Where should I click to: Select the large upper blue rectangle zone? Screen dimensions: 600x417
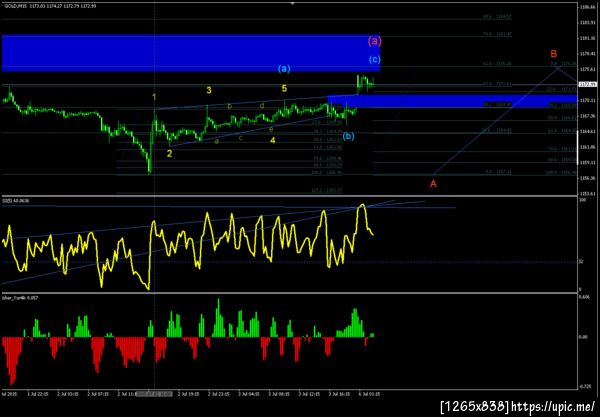[x=191, y=53]
